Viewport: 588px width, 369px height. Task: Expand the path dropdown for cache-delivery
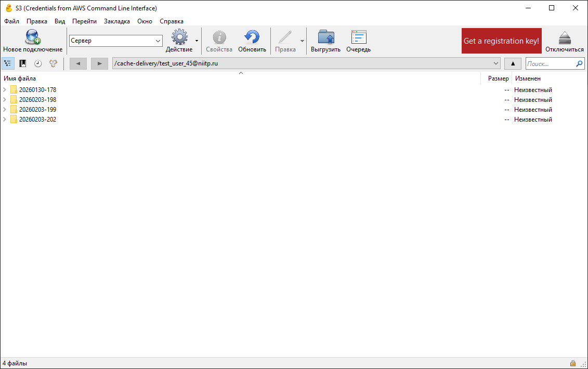click(496, 63)
